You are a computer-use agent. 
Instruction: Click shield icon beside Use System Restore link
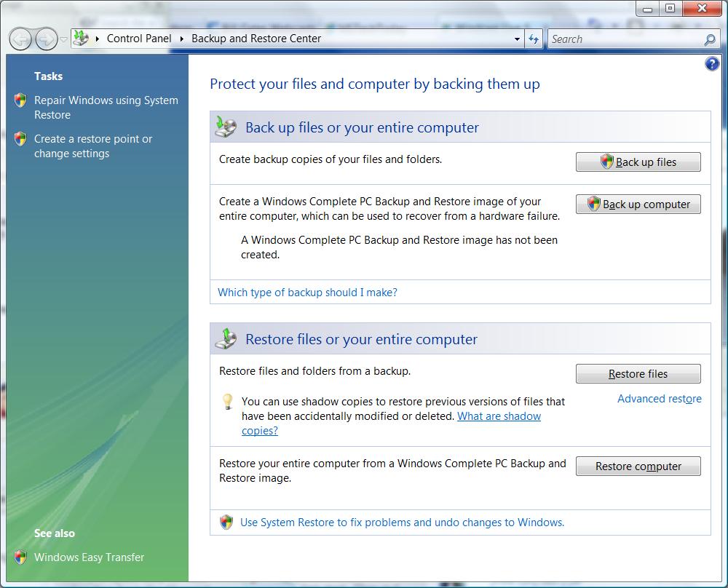(x=226, y=522)
